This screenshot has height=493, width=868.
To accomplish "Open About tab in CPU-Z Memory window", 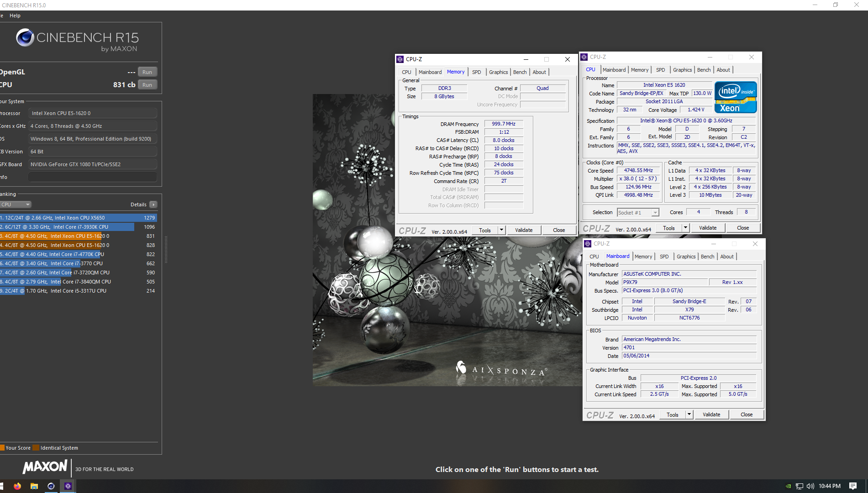I will point(539,72).
